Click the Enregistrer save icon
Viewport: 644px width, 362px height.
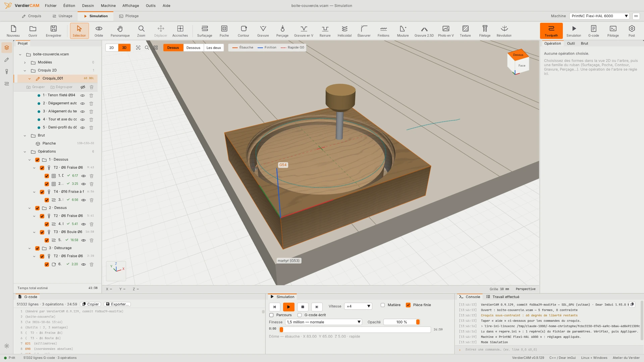click(x=54, y=31)
